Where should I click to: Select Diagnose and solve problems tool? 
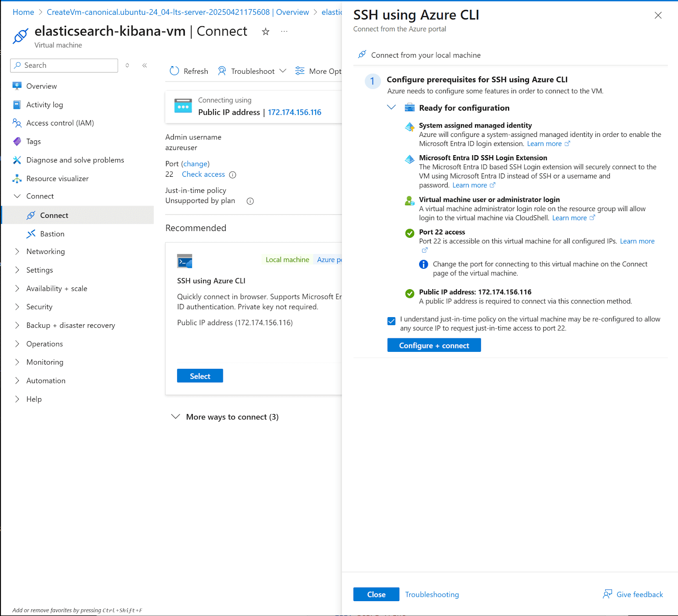75,160
